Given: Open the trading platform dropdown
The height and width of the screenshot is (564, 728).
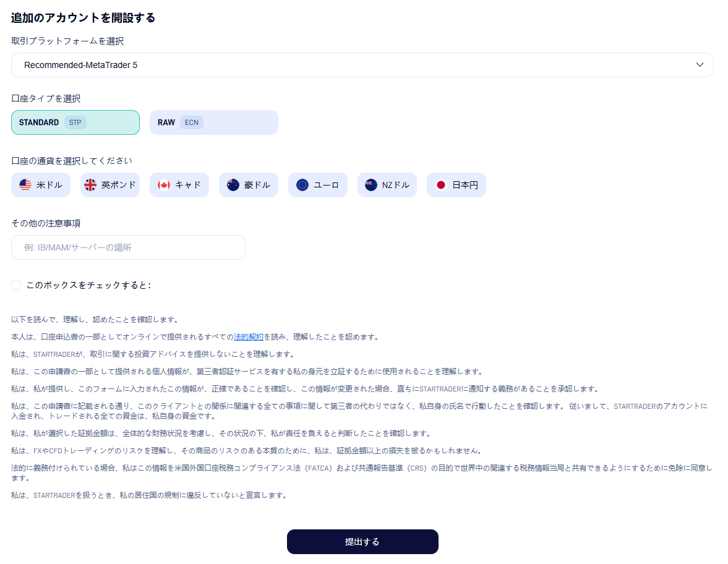Looking at the screenshot, I should [x=362, y=65].
